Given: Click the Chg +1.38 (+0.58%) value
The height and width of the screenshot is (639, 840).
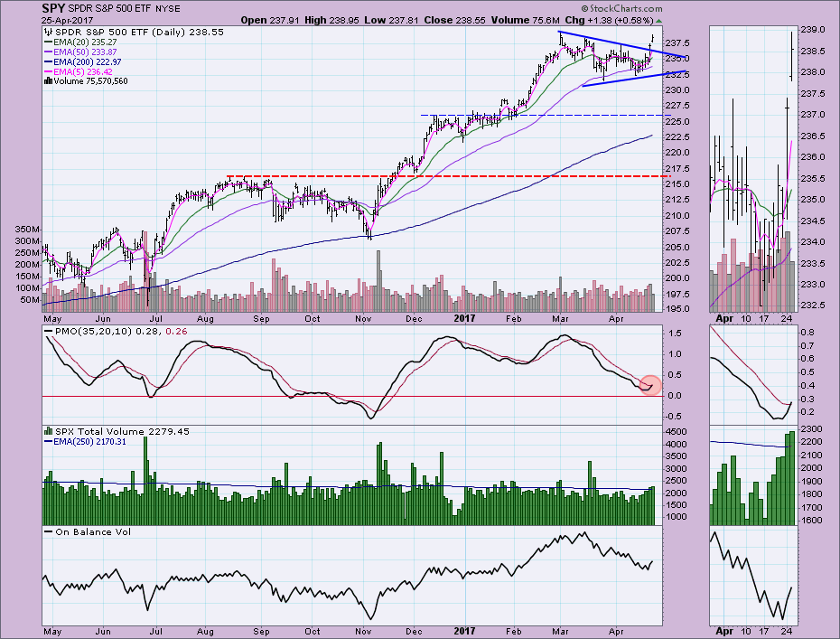Looking at the screenshot, I should (x=609, y=21).
